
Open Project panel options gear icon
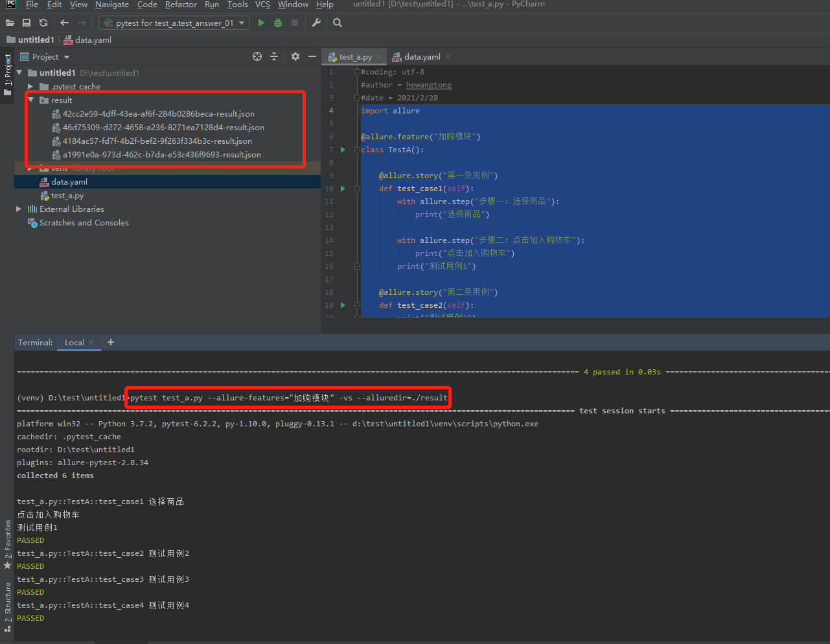coord(295,56)
